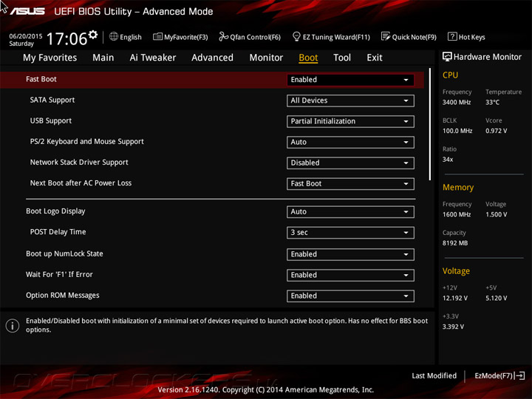
Task: Click the EzMode exit arrow icon
Action: (519, 375)
